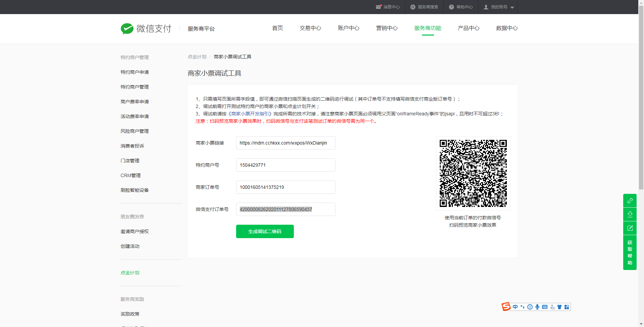Click the 服务商奖励 sidebar section header
This screenshot has height=327, width=644.
(x=132, y=299)
